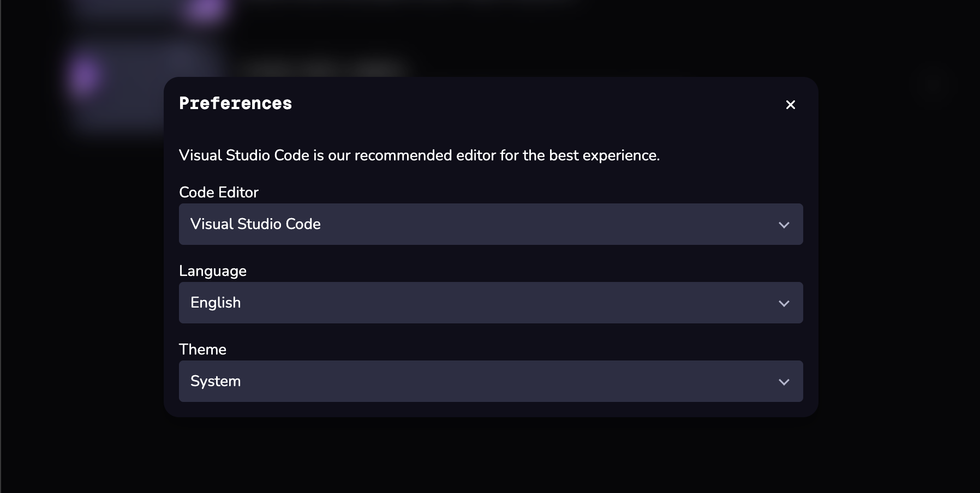Click the "System" selected theme value

216,381
